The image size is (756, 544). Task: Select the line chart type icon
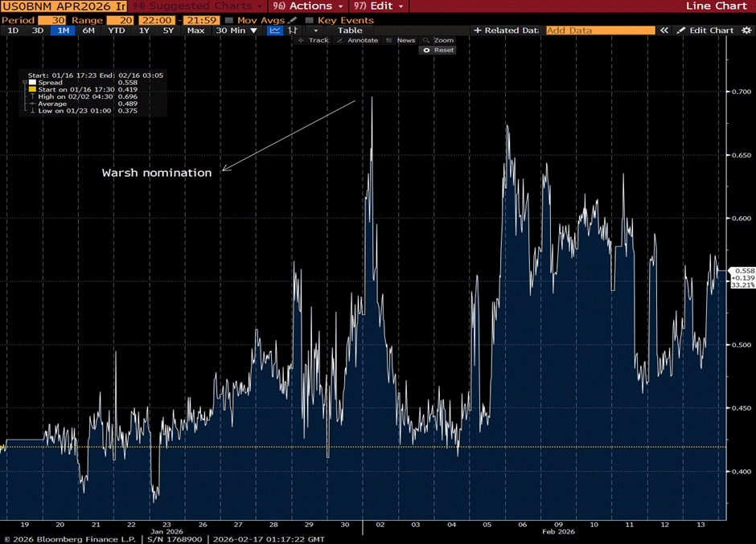[x=276, y=31]
